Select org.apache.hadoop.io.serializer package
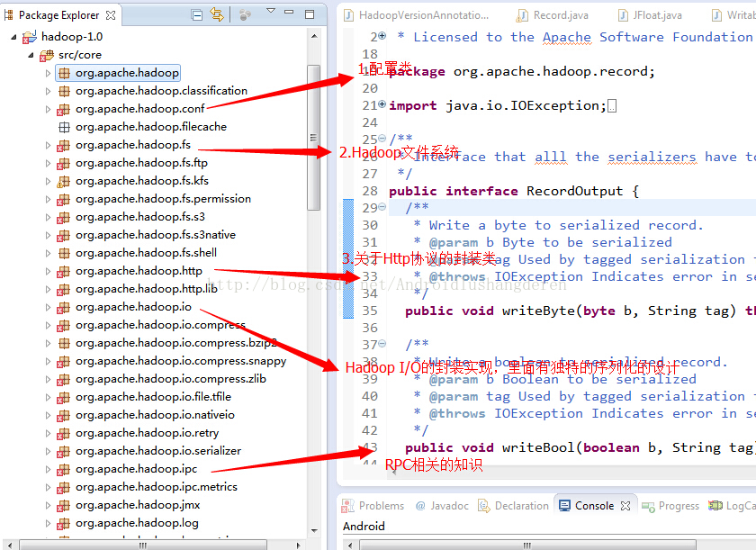756x550 pixels. [158, 451]
